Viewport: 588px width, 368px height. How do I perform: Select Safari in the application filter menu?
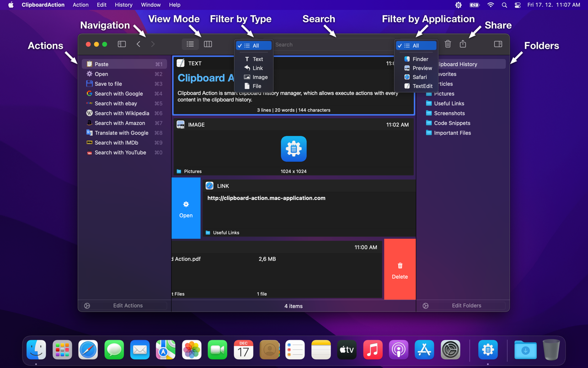coord(416,77)
